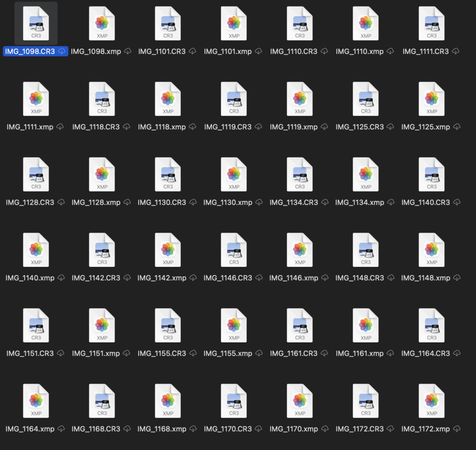Click the IMG_1170.CR3 filename label

[x=228, y=429]
